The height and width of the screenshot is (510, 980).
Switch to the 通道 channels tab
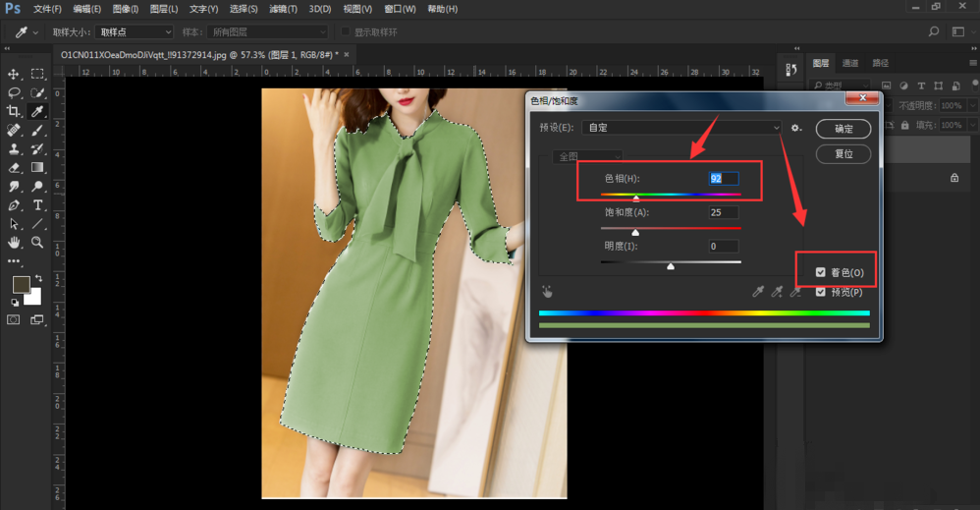tap(850, 63)
